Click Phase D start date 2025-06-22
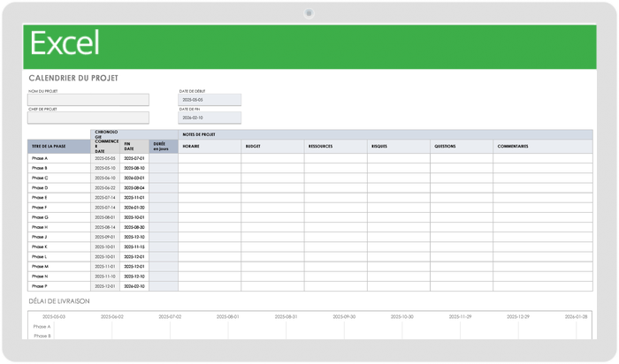Screen dimensions: 619x364 (x=105, y=187)
